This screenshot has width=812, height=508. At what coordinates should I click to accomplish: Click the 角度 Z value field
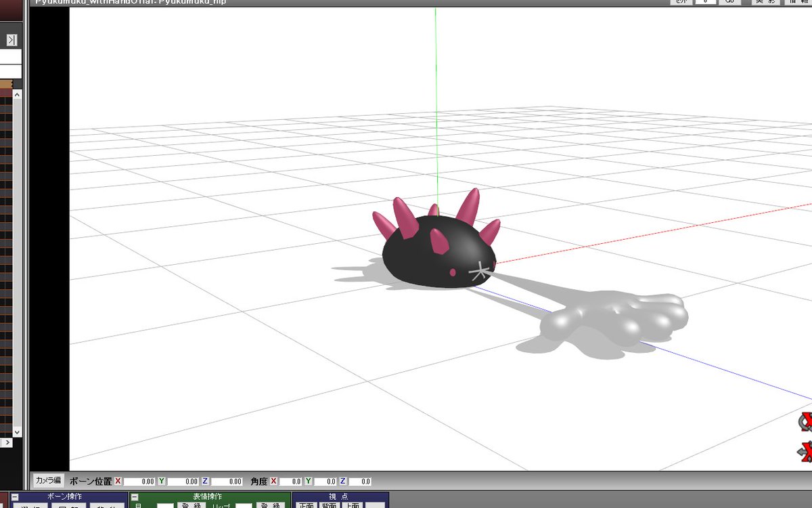pyautogui.click(x=360, y=481)
